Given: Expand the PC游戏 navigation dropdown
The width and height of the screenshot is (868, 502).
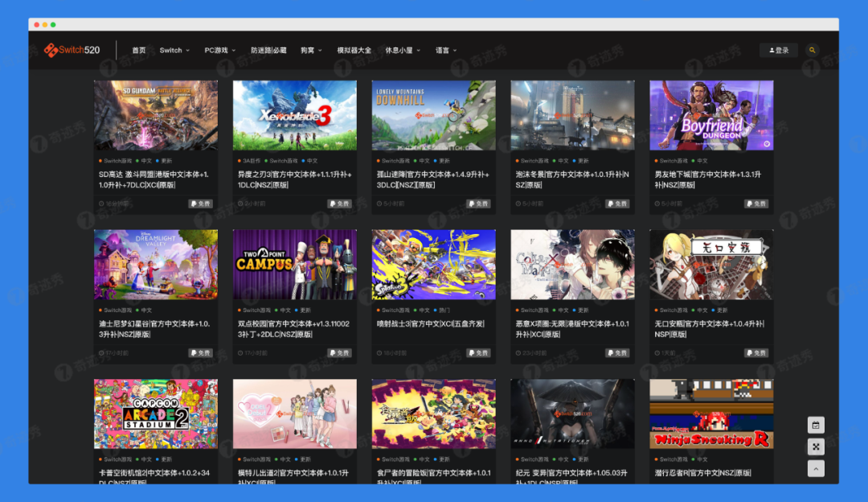Looking at the screenshot, I should [x=219, y=51].
